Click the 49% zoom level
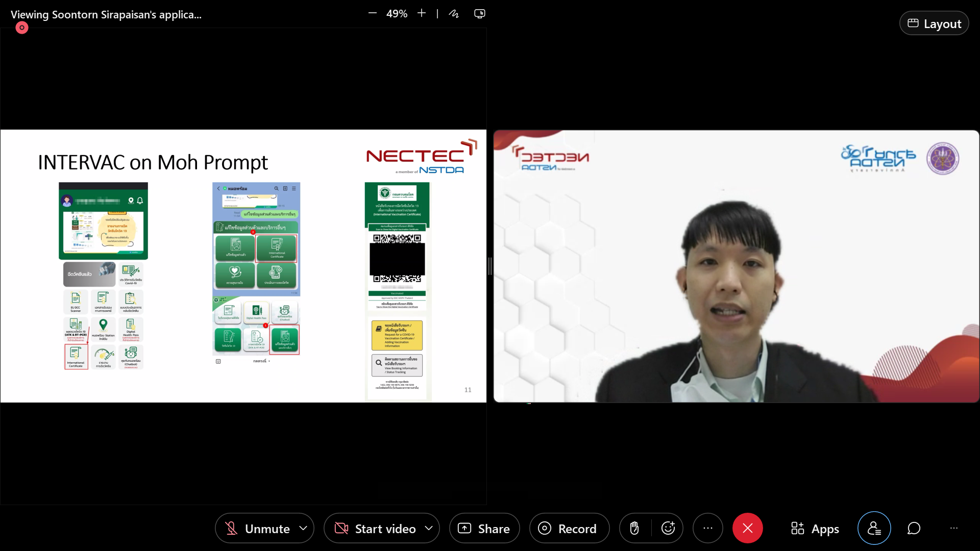This screenshot has width=980, height=551. point(397,14)
